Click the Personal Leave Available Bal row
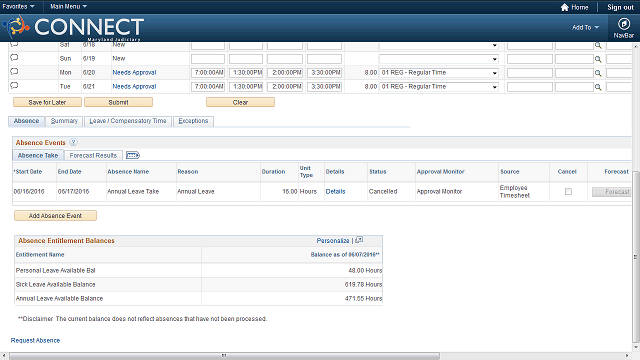640x360 pixels. tap(198, 270)
